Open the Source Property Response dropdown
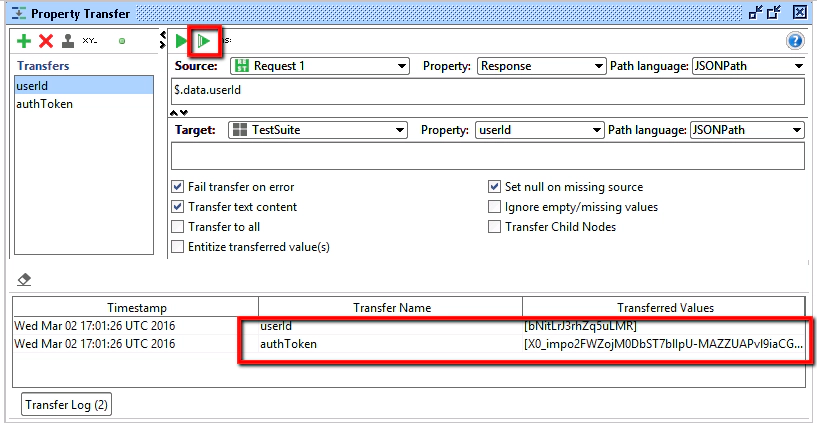 tap(541, 66)
